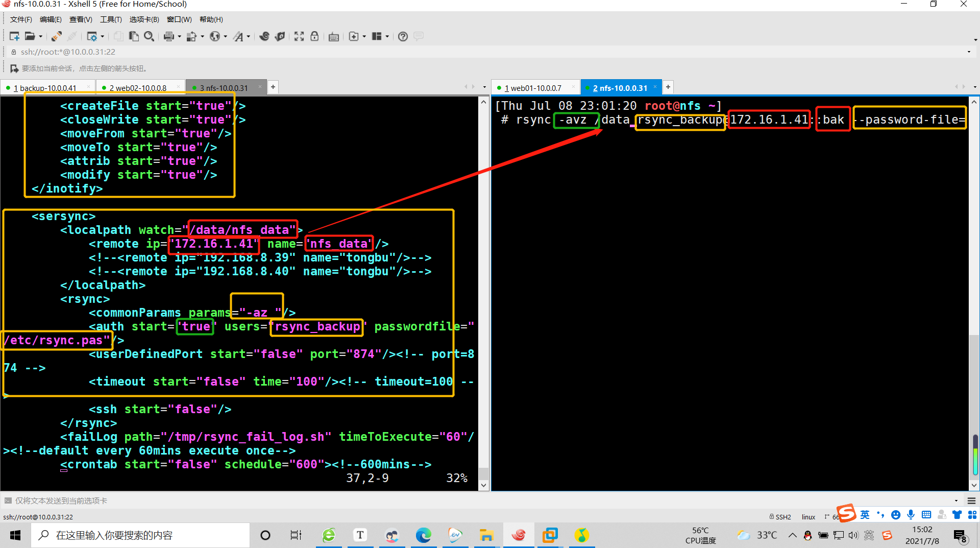Expand the Print dropdown arrow

pyautogui.click(x=179, y=37)
